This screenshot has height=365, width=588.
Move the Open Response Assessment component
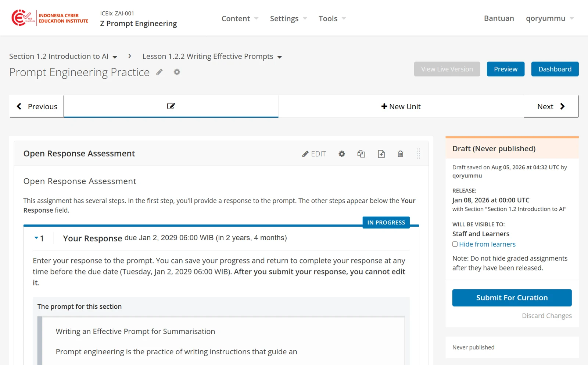[x=381, y=154]
